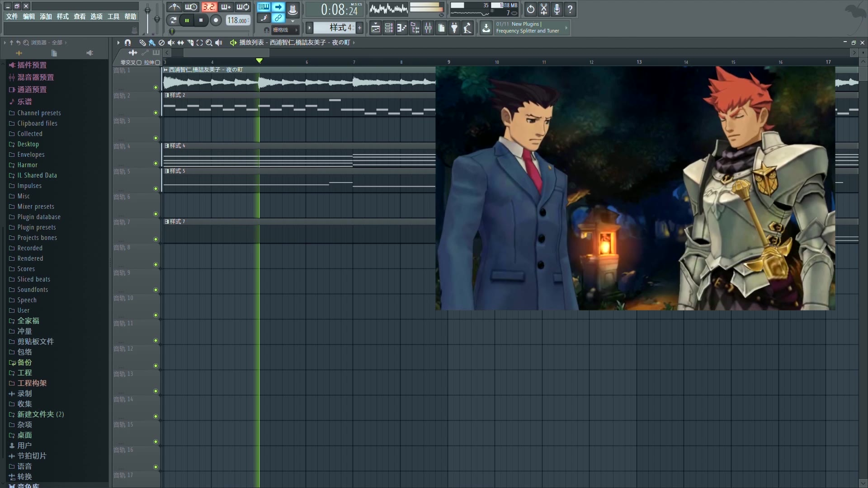This screenshot has height=488, width=868.
Task: Toggle loop recording button
Action: (243, 7)
